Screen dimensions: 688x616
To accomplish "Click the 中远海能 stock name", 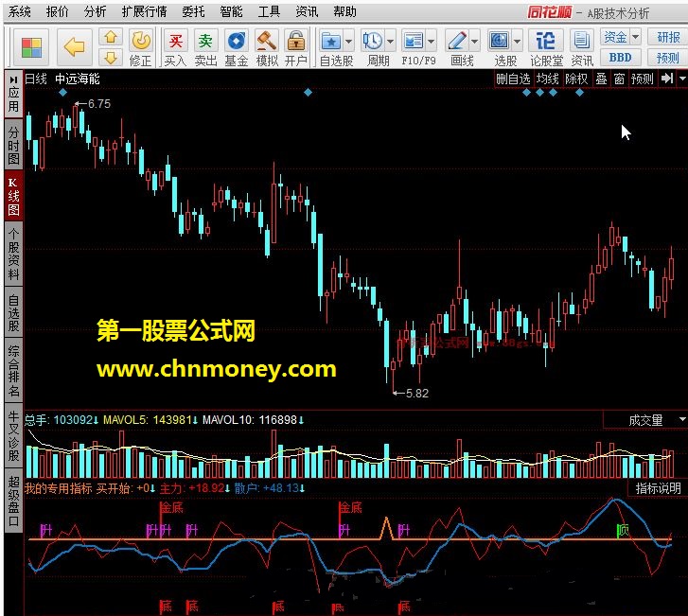I will coord(78,79).
